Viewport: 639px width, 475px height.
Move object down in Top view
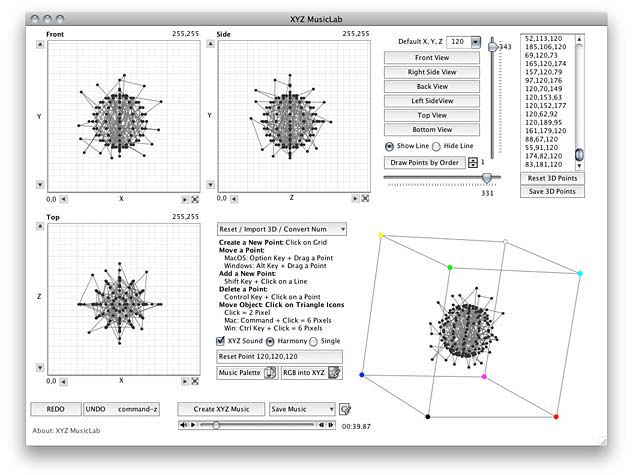[40, 367]
